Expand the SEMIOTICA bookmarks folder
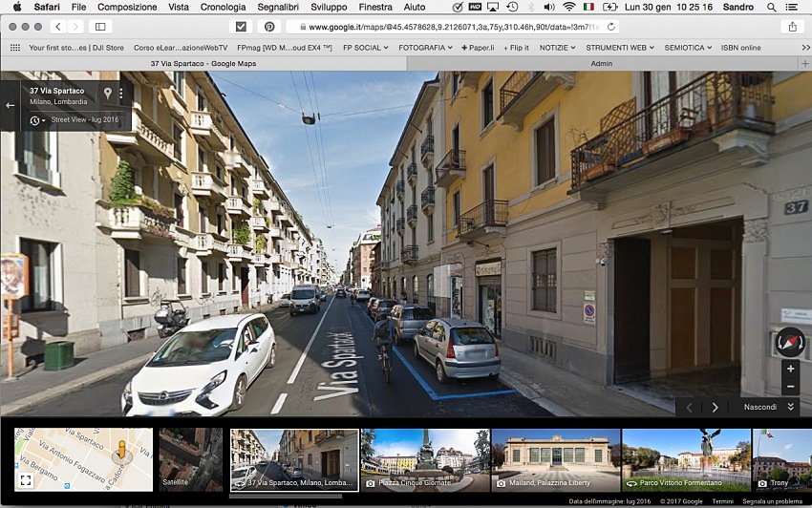The width and height of the screenshot is (812, 508). (x=688, y=48)
